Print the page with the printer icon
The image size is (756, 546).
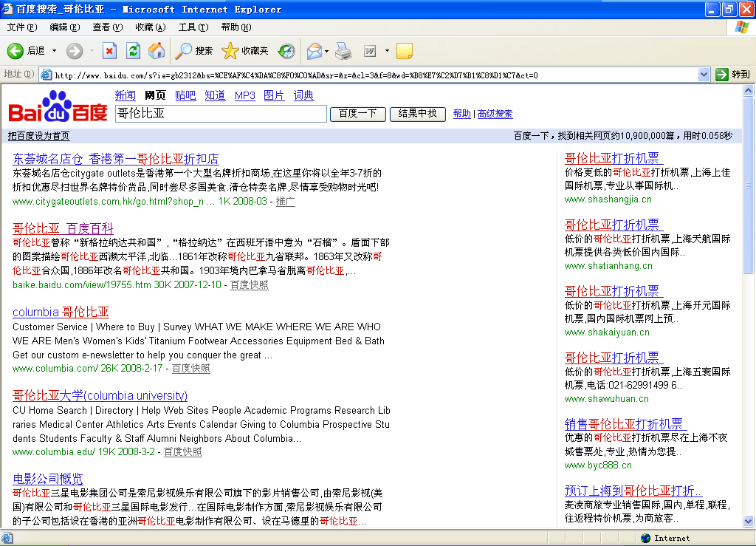(x=343, y=51)
